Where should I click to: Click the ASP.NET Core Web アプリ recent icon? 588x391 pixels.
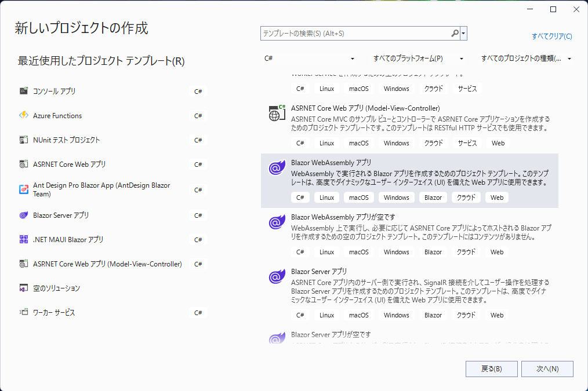24,164
